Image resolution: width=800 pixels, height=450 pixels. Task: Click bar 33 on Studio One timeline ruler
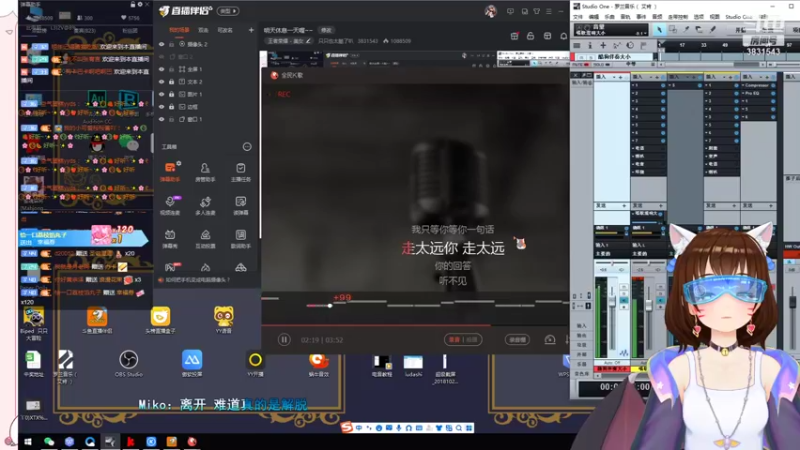pyautogui.click(x=704, y=45)
